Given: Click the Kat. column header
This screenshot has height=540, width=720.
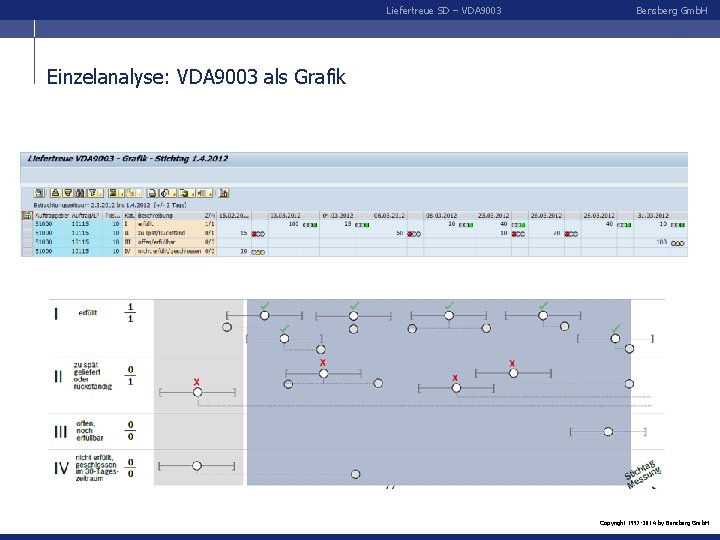Looking at the screenshot, I should [x=129, y=215].
